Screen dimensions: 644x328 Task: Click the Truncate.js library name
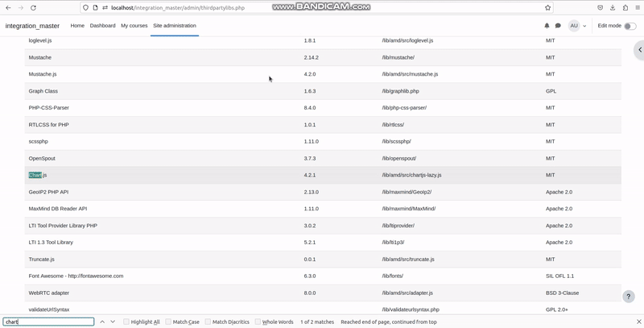point(42,259)
